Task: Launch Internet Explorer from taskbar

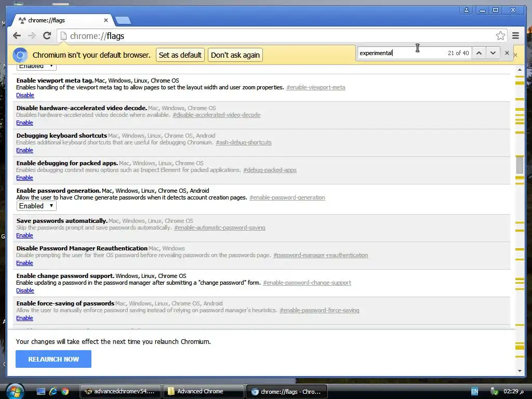Action: [x=53, y=392]
